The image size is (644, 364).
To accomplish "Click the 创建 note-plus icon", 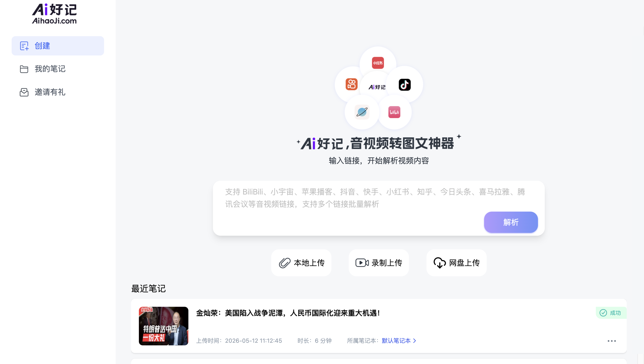I will click(x=24, y=46).
